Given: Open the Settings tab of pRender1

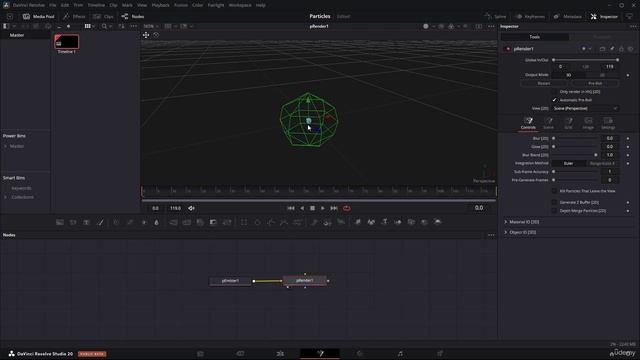Looking at the screenshot, I should click(608, 123).
